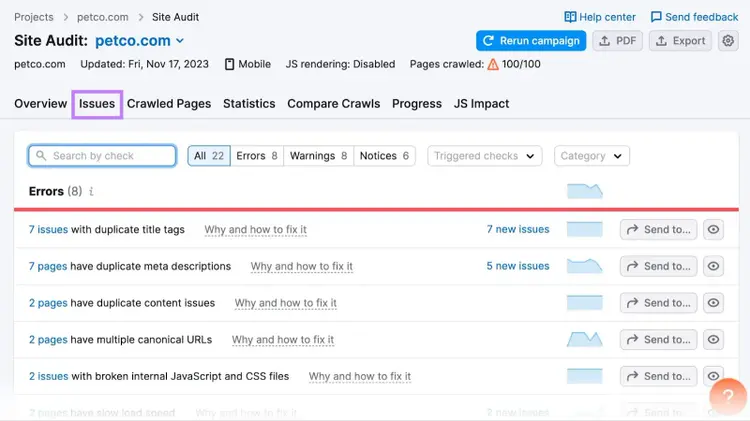Open the settings gear icon

(x=728, y=41)
